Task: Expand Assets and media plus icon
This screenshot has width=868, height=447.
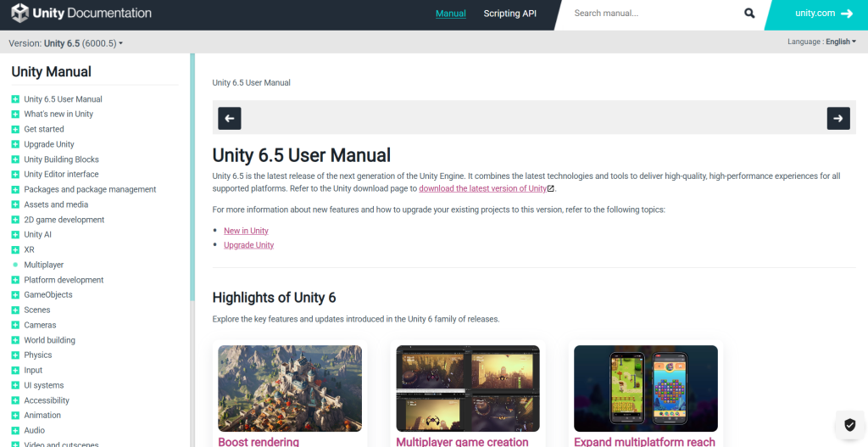Action: click(x=15, y=204)
